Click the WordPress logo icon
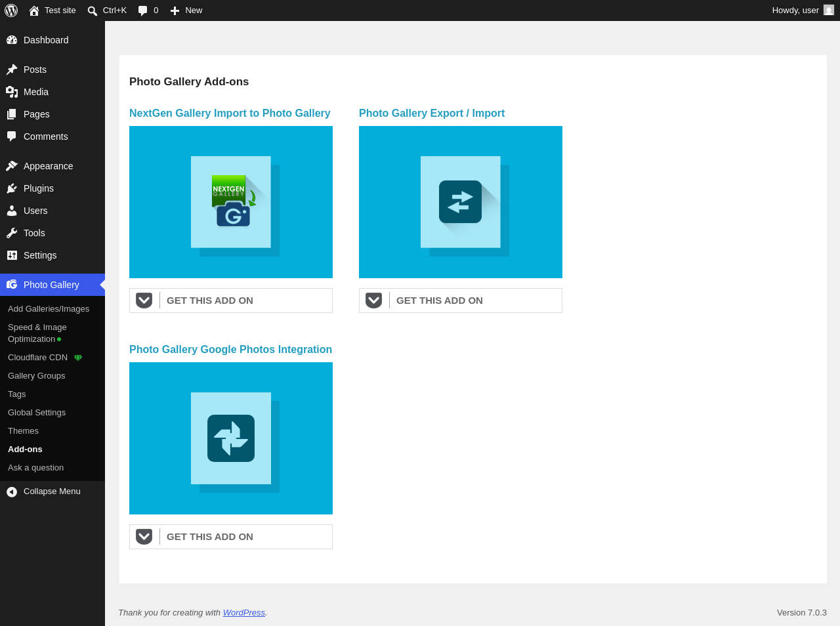Image resolution: width=840 pixels, height=626 pixels. pos(11,10)
